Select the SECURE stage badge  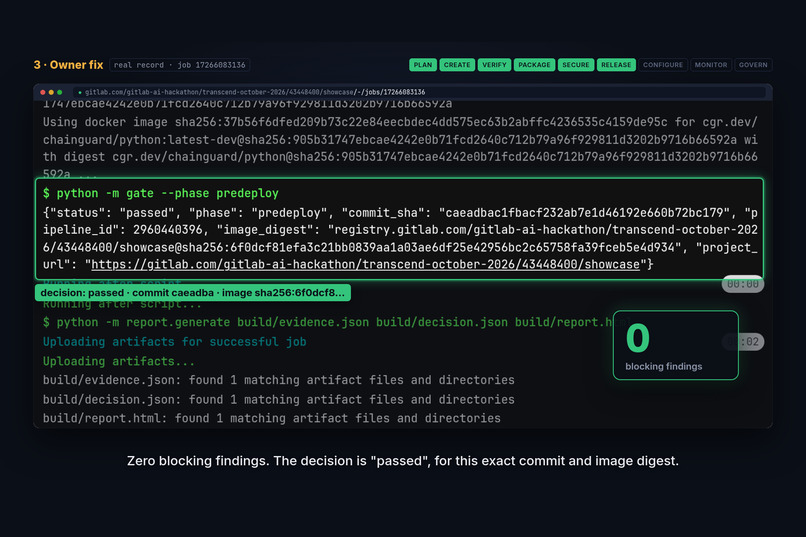tap(576, 65)
